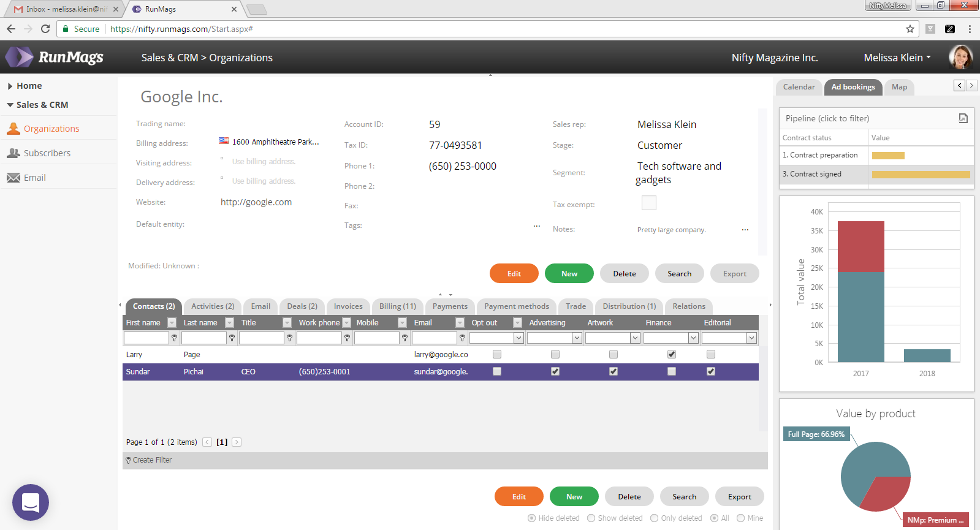This screenshot has width=980, height=530.
Task: Open the chat support bubble
Action: (x=31, y=502)
